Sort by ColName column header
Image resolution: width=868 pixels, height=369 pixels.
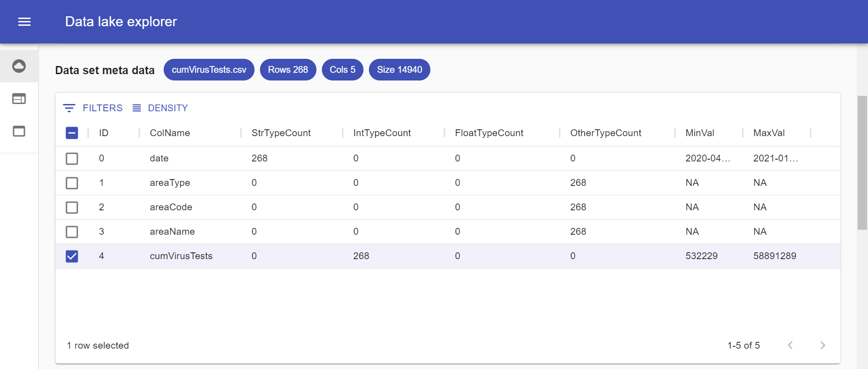tap(170, 133)
